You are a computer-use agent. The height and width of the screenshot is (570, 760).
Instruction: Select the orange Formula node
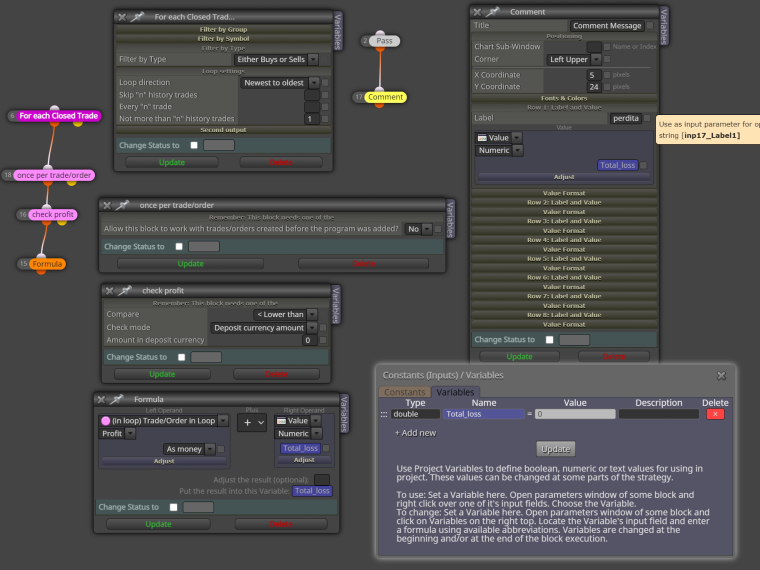47,264
